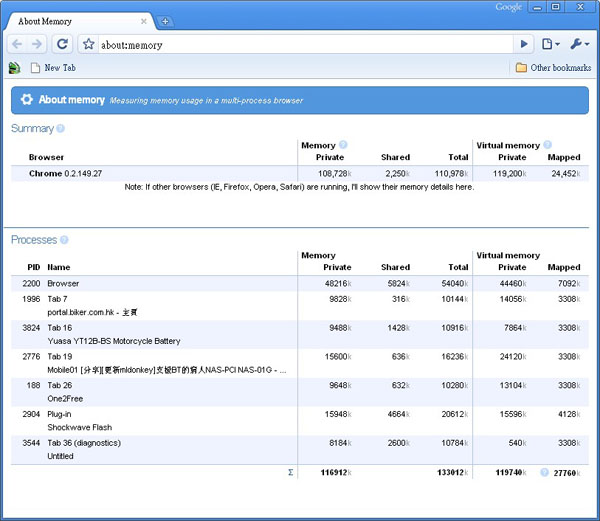
Task: Open a new tab with the plus button
Action: tap(165, 21)
